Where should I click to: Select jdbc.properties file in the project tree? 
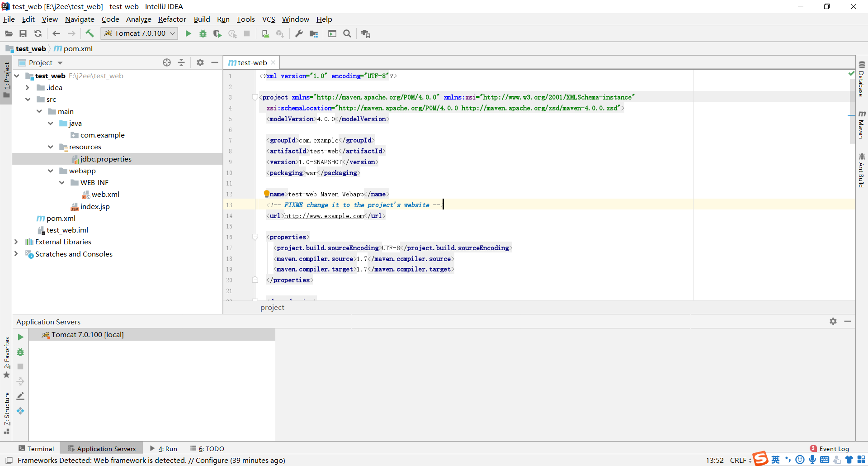coord(106,159)
